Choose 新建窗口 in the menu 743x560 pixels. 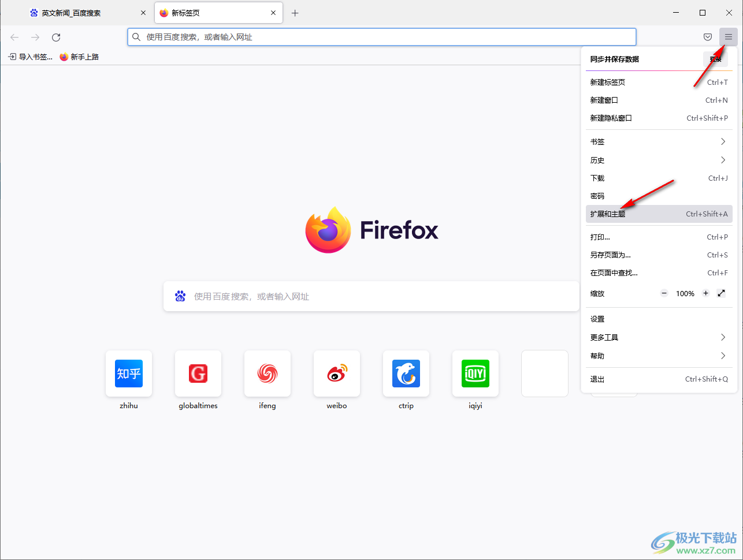659,100
